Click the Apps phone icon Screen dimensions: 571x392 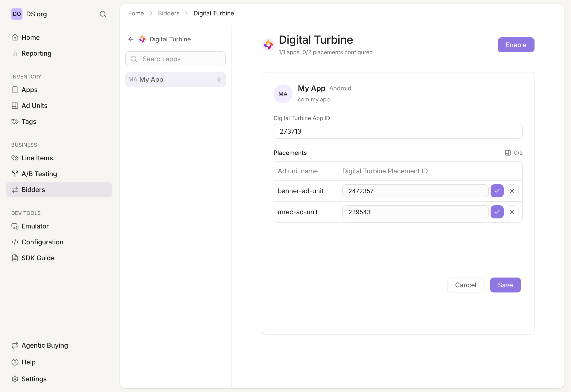(x=15, y=90)
